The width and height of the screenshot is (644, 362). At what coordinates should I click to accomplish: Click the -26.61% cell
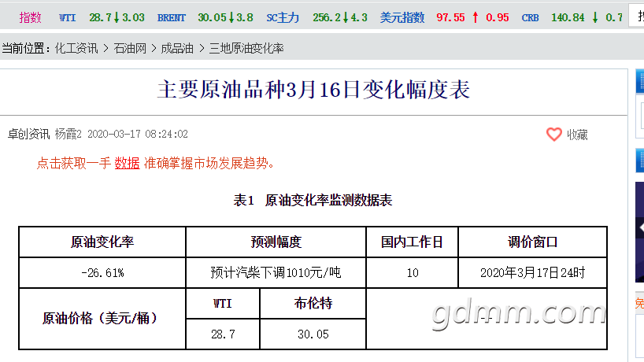[x=102, y=272]
